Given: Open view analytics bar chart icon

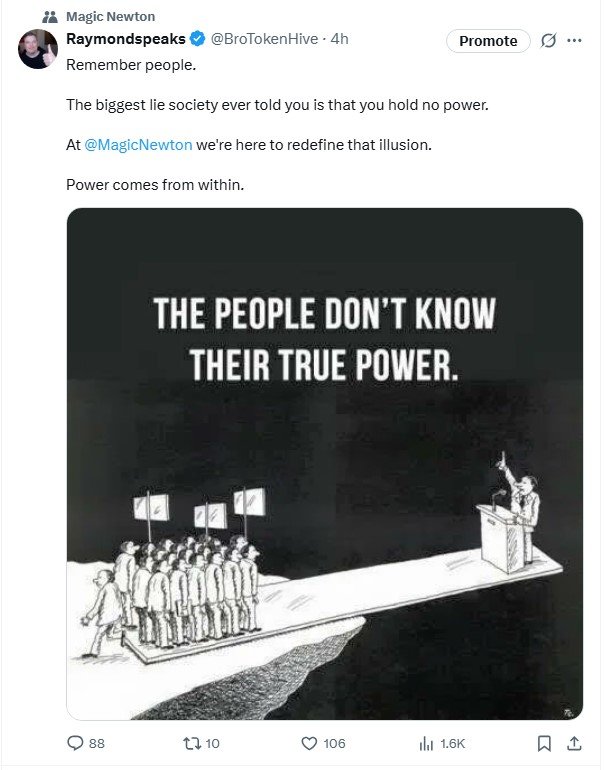Looking at the screenshot, I should [x=426, y=743].
